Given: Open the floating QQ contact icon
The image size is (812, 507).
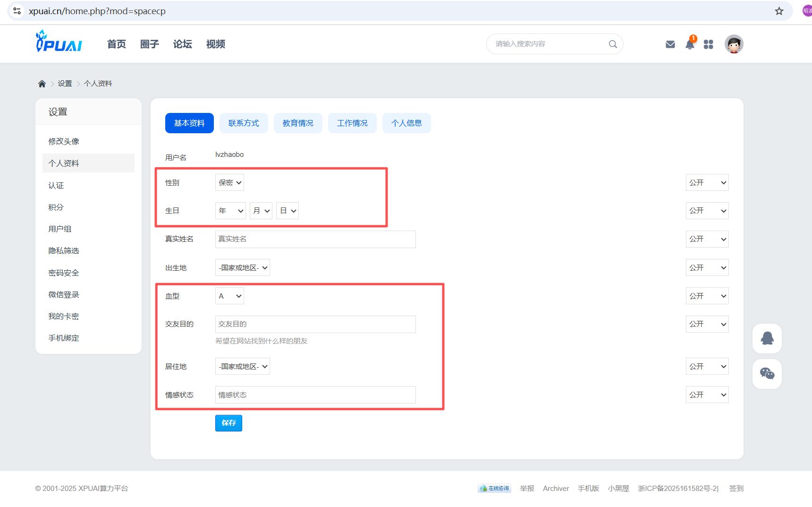Looking at the screenshot, I should pos(767,338).
